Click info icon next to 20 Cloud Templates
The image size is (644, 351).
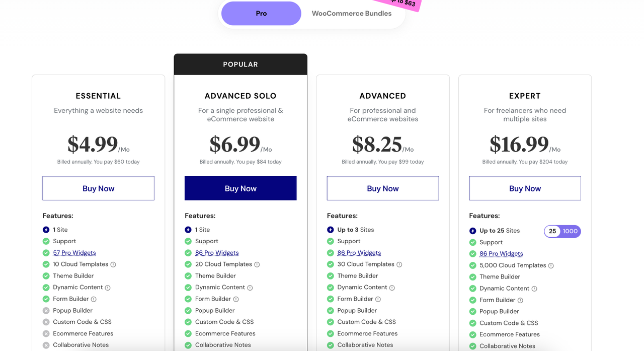(257, 264)
